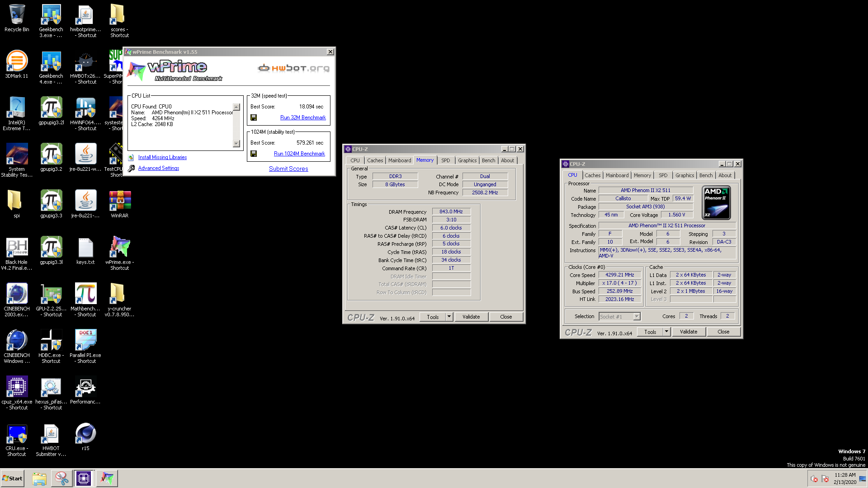Open Snipping Tool from the taskbar
This screenshot has width=868, height=488.
pyautogui.click(x=61, y=478)
